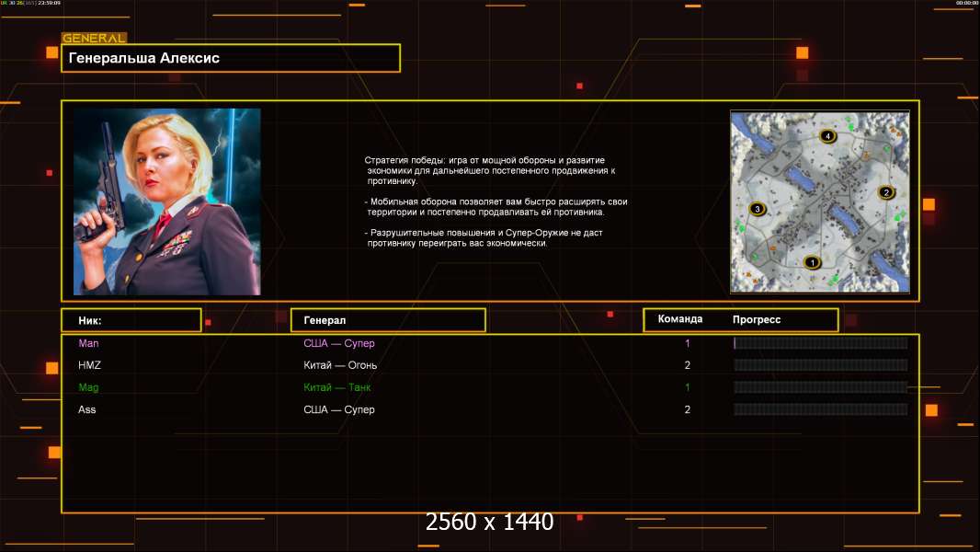Screen dimensions: 980x552
Task: Select player nickname HMZ
Action: point(89,365)
